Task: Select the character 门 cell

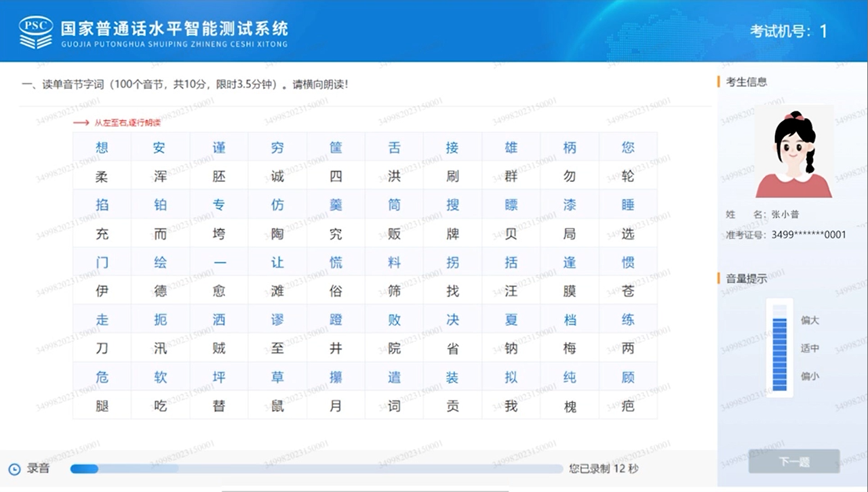Action: point(102,263)
